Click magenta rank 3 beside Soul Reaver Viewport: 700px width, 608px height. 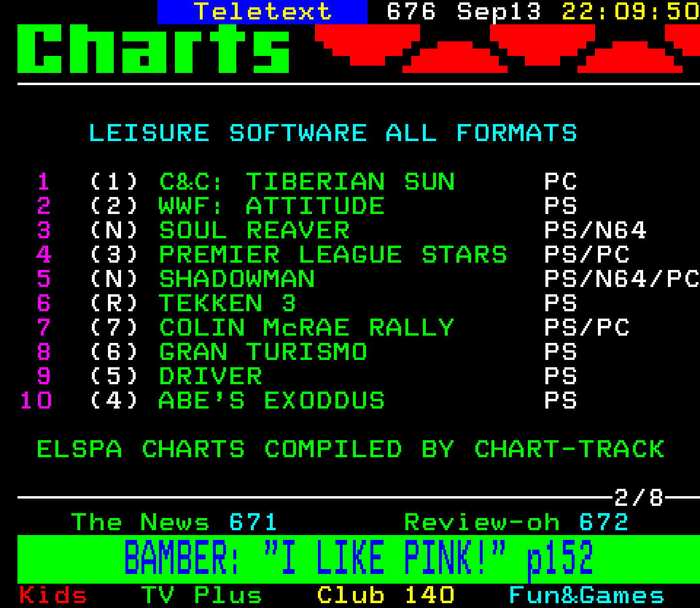tap(44, 231)
